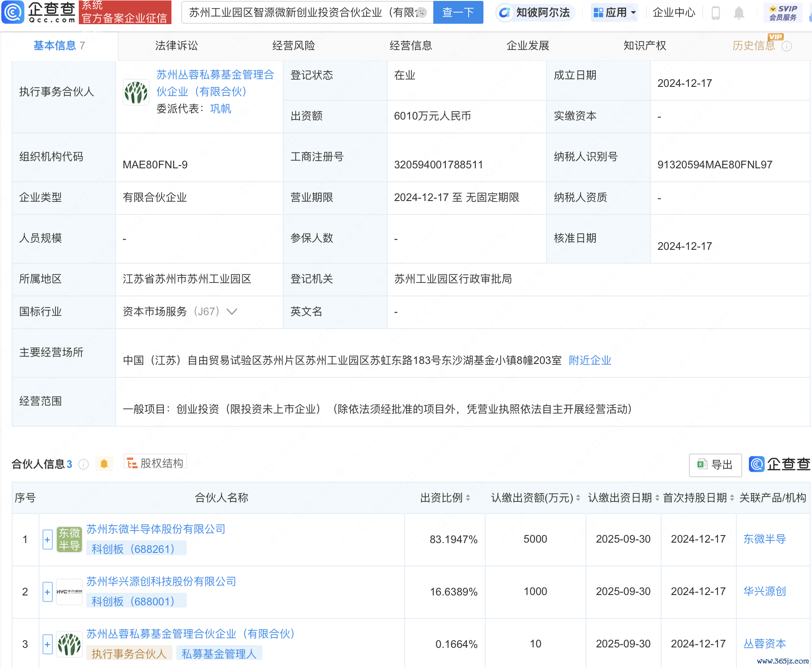Select 16.6389% ownership value
This screenshot has width=812, height=668.
coord(453,592)
